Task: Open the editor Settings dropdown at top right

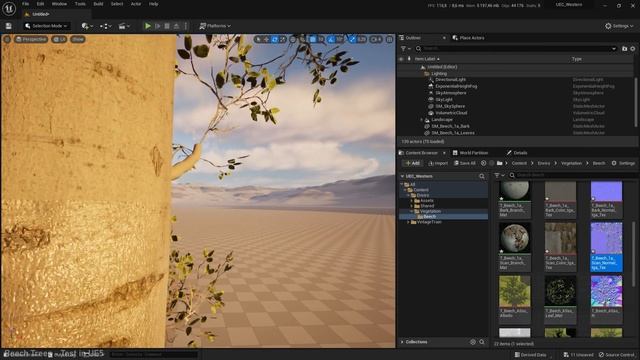Action: pyautogui.click(x=619, y=26)
